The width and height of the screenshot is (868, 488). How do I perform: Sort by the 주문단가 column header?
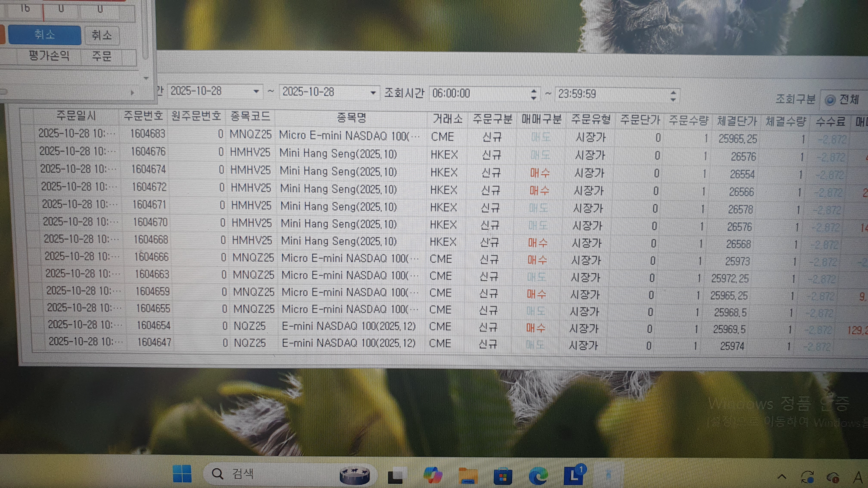(x=640, y=120)
